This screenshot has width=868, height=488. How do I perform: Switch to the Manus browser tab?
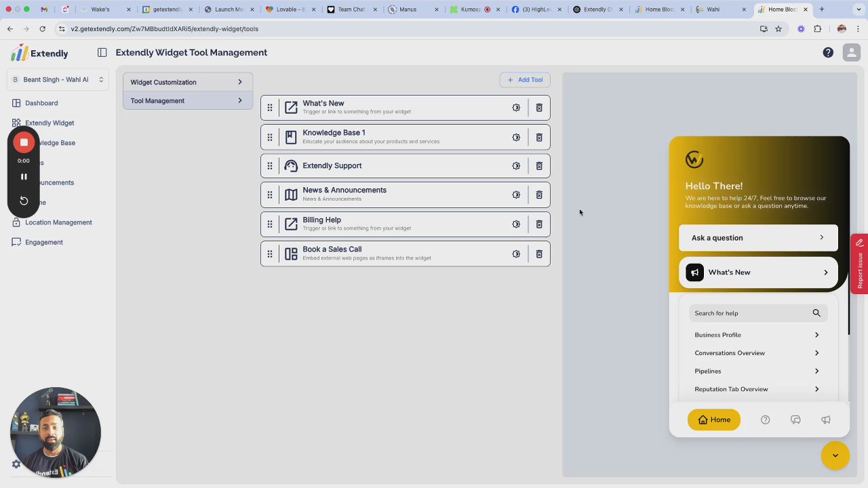coord(408,9)
